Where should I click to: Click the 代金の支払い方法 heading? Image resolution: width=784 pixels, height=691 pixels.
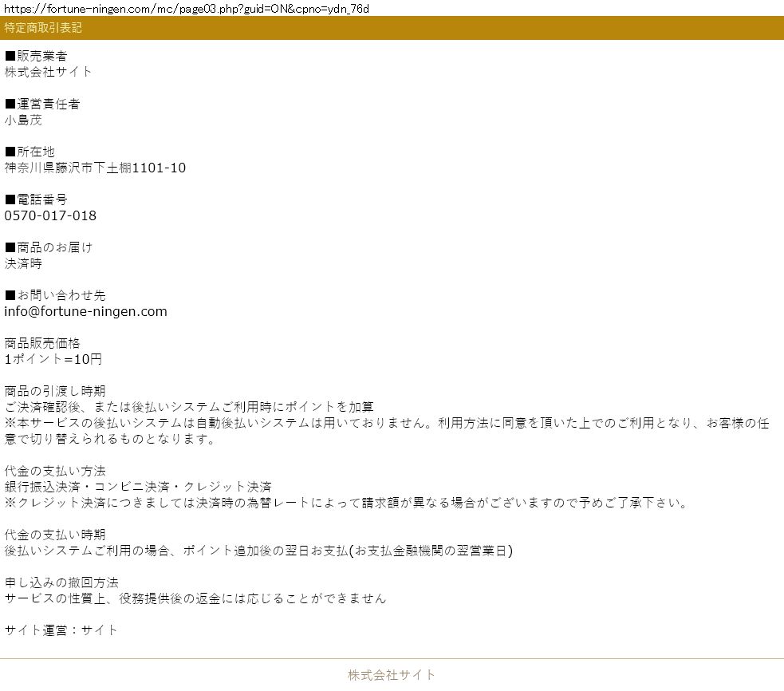(55, 471)
